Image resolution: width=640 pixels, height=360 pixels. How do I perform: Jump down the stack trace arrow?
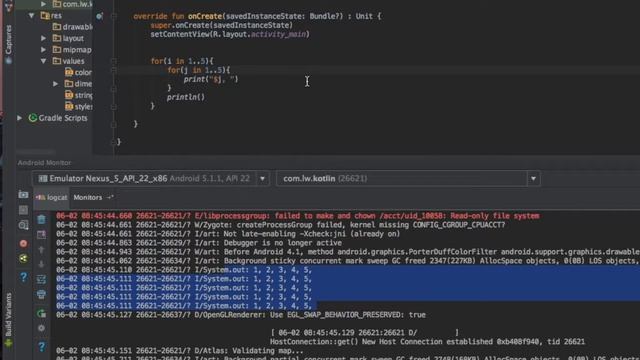(x=41, y=264)
